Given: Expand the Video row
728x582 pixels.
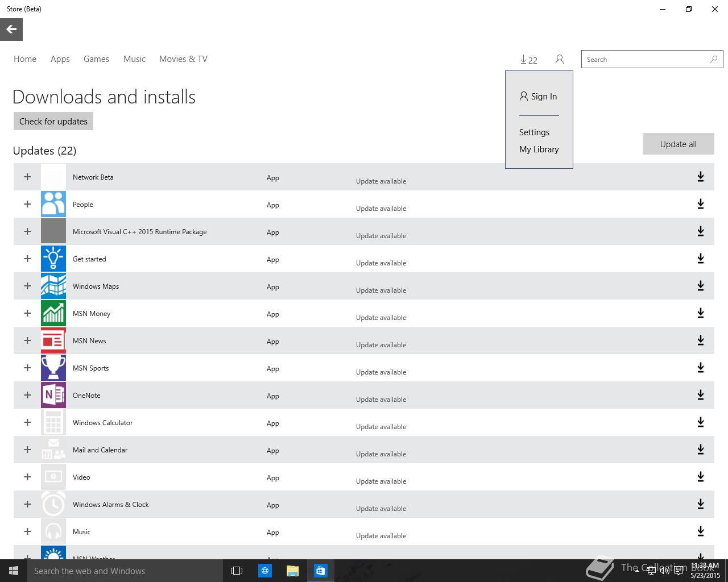Looking at the screenshot, I should [27, 477].
